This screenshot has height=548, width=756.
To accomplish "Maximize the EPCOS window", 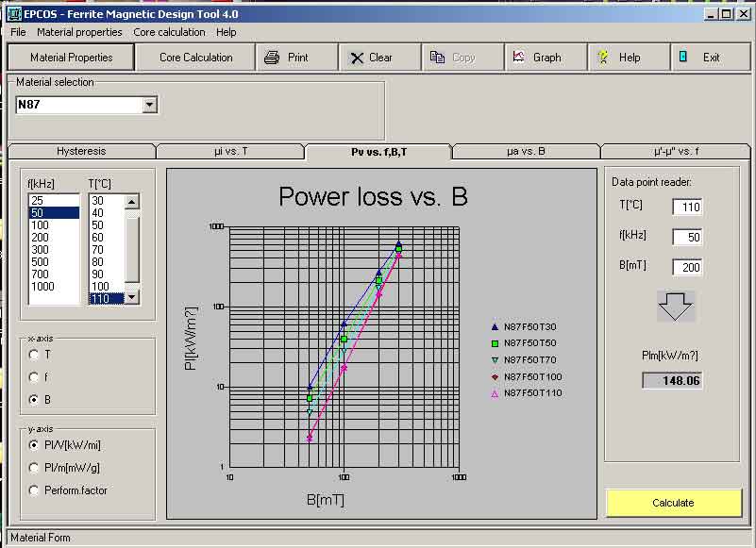I will pos(726,14).
